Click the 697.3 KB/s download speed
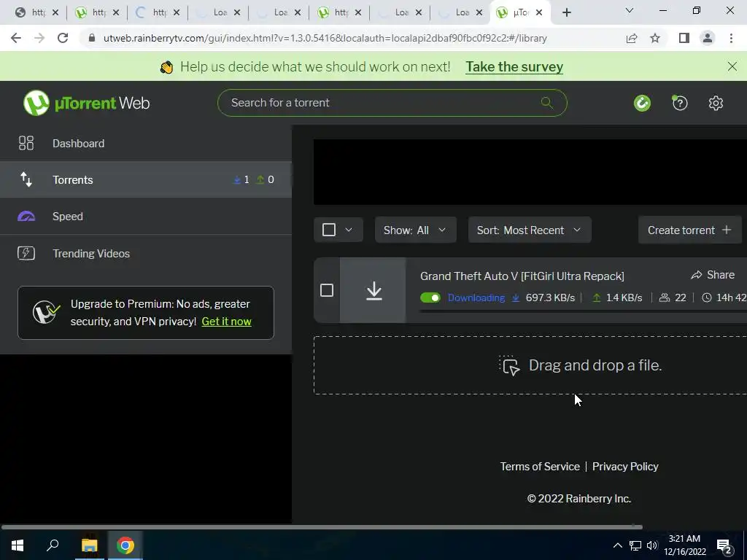 tap(550, 297)
